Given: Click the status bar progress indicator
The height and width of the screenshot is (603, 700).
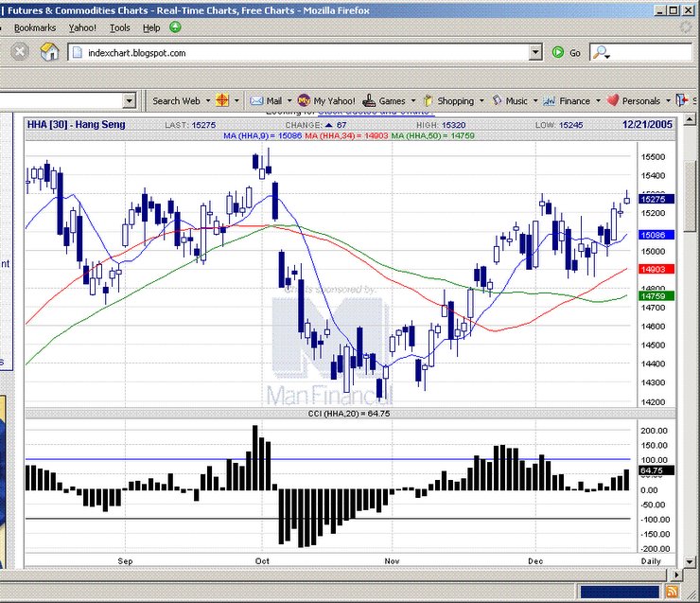Looking at the screenshot, I should [x=620, y=593].
